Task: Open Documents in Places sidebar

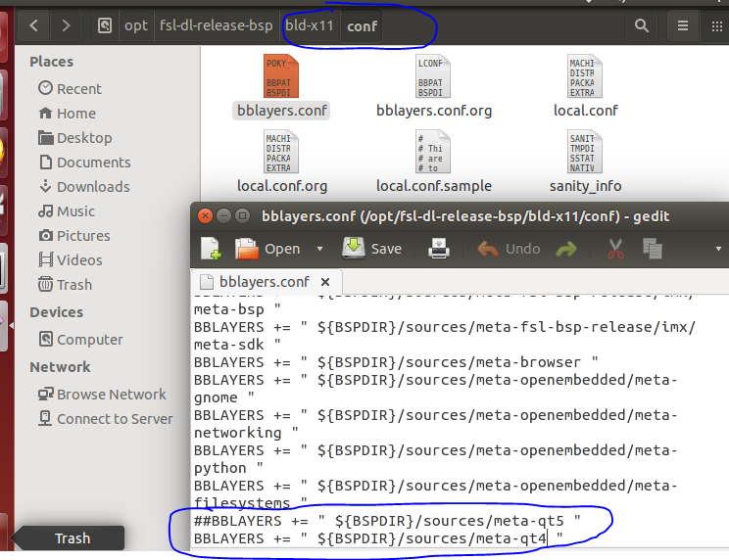Action: click(x=84, y=163)
